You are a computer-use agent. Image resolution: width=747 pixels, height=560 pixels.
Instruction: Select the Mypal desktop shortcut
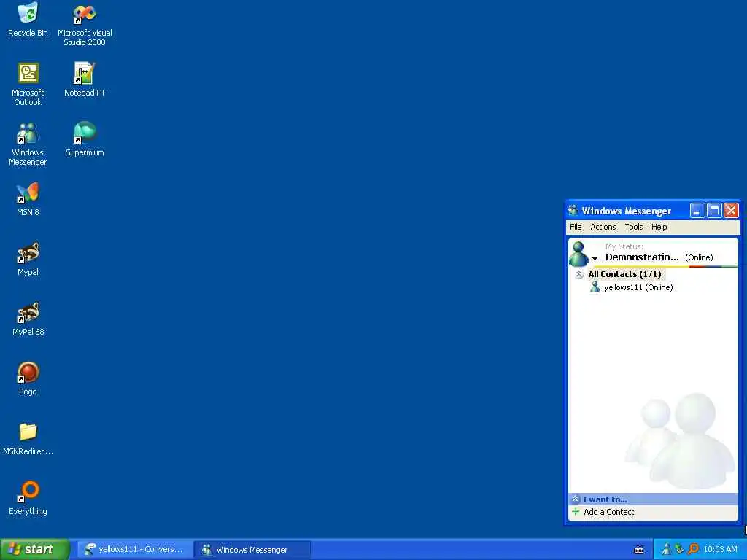coord(28,259)
